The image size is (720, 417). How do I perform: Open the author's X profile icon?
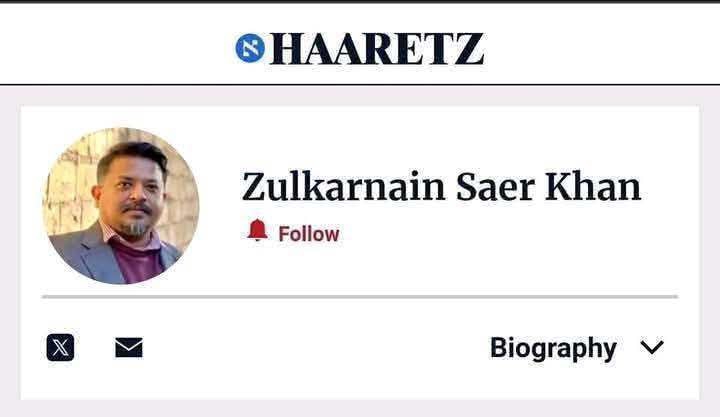coord(60,347)
